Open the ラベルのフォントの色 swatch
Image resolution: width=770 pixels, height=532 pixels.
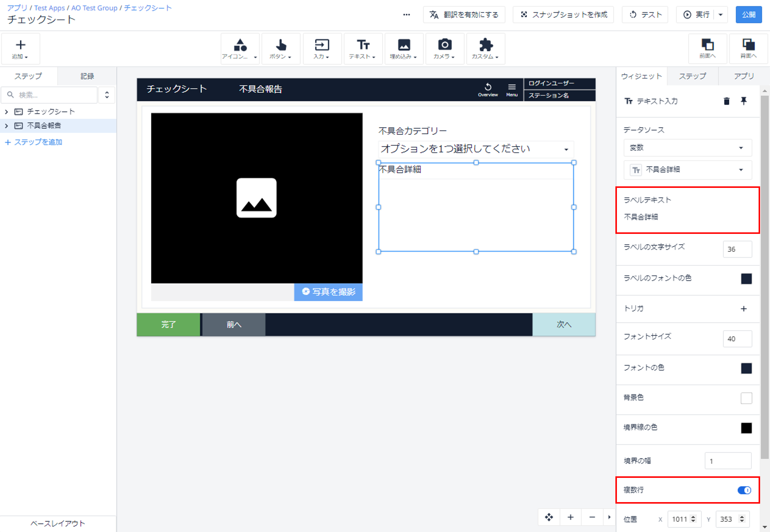(746, 279)
